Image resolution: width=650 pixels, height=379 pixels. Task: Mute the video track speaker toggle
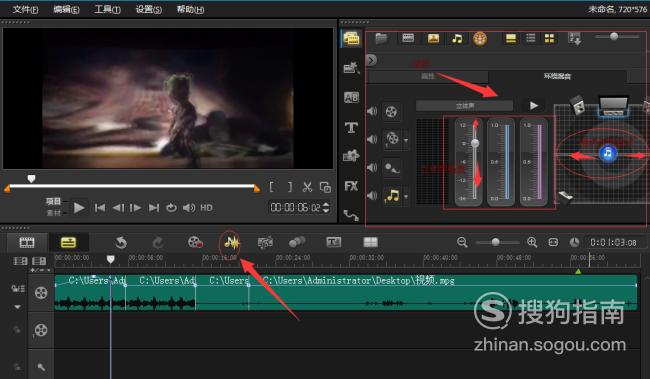pos(372,111)
